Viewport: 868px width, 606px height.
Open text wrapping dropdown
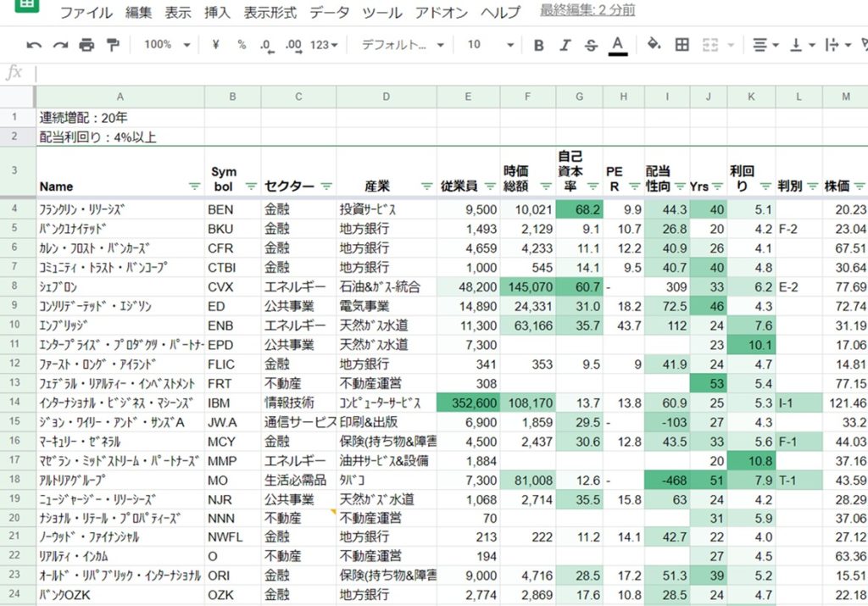(837, 46)
